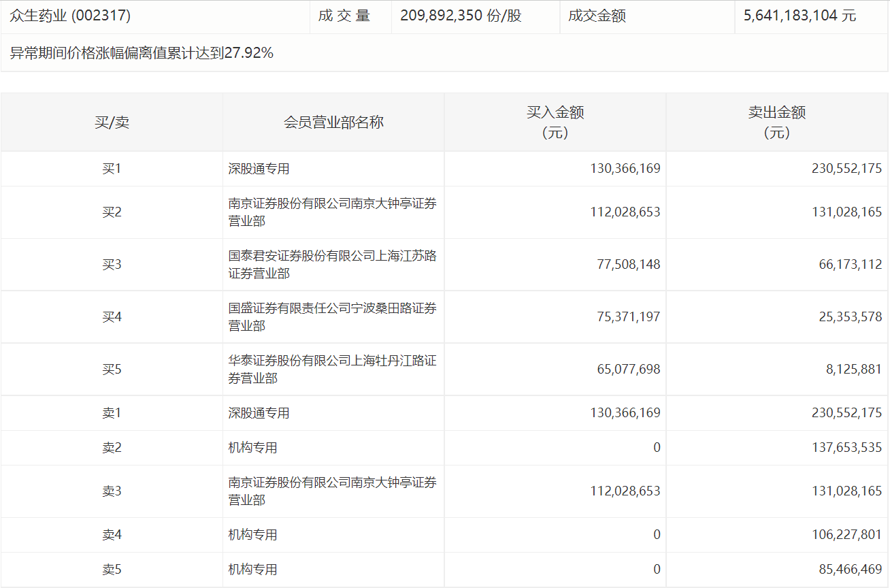Click 南京证券大钟亭证券营业部 in the 卖3 row
The width and height of the screenshot is (890, 588).
tap(333, 491)
